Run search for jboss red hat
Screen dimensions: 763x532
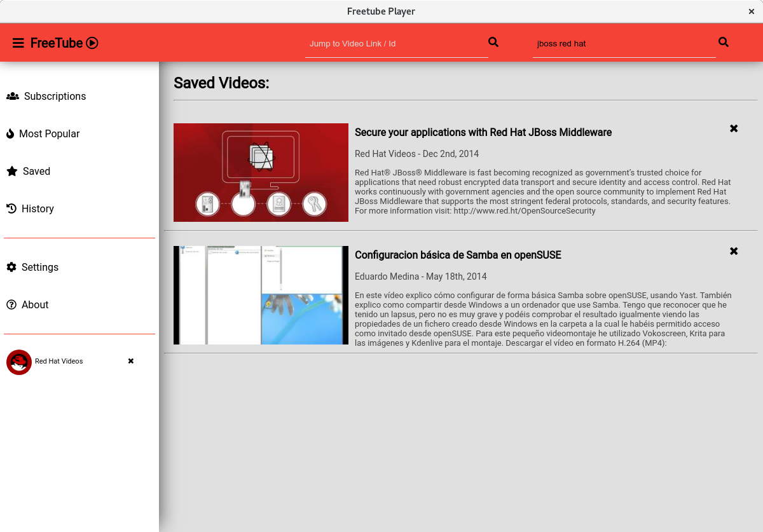tap(723, 42)
